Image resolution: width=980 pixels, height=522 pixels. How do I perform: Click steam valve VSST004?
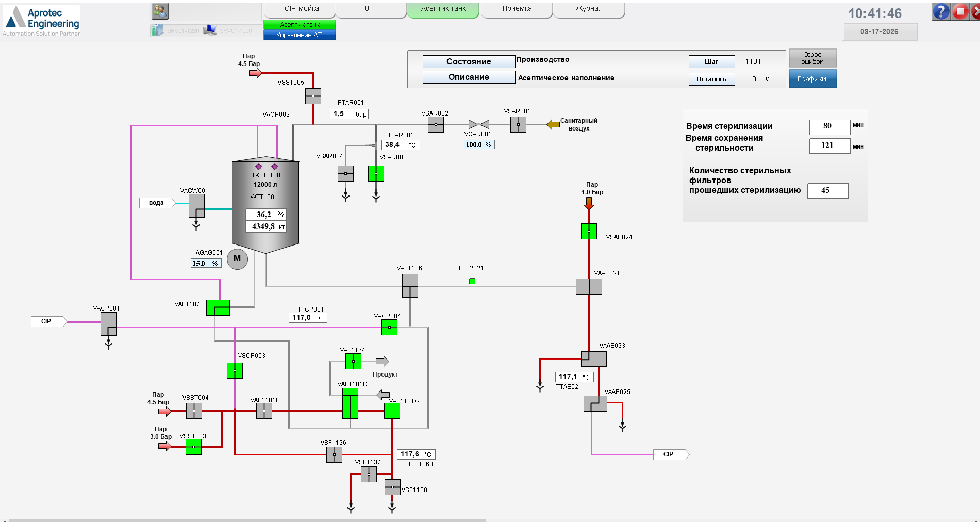coord(194,411)
